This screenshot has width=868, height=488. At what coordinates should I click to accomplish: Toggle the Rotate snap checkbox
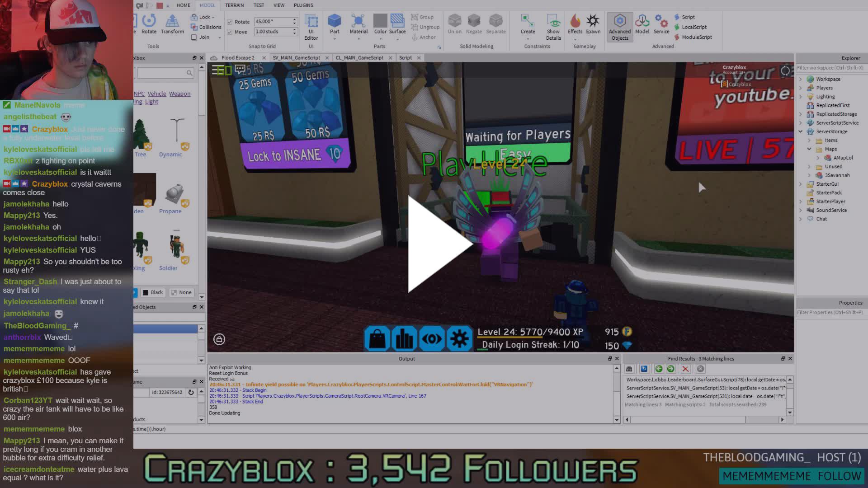coord(230,21)
